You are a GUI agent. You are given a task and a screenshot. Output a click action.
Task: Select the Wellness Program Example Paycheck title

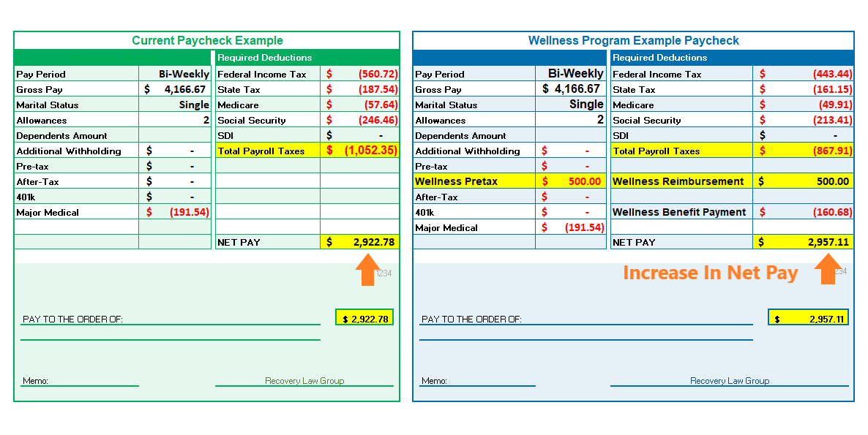(633, 41)
